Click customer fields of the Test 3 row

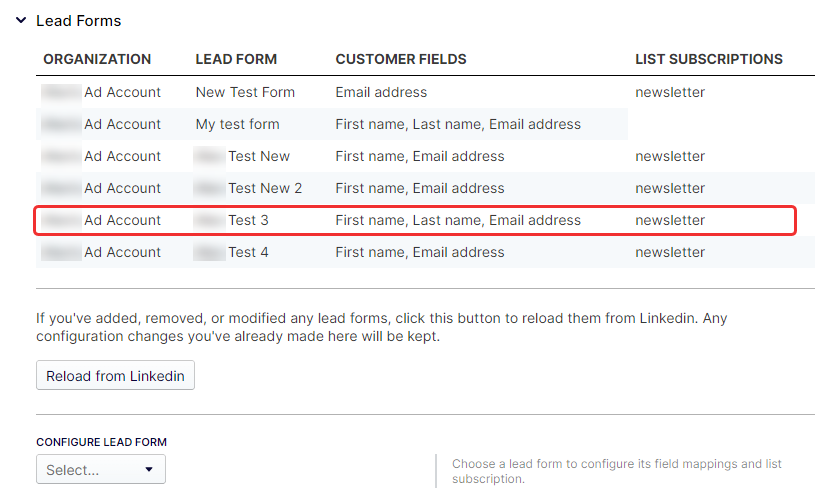click(458, 220)
